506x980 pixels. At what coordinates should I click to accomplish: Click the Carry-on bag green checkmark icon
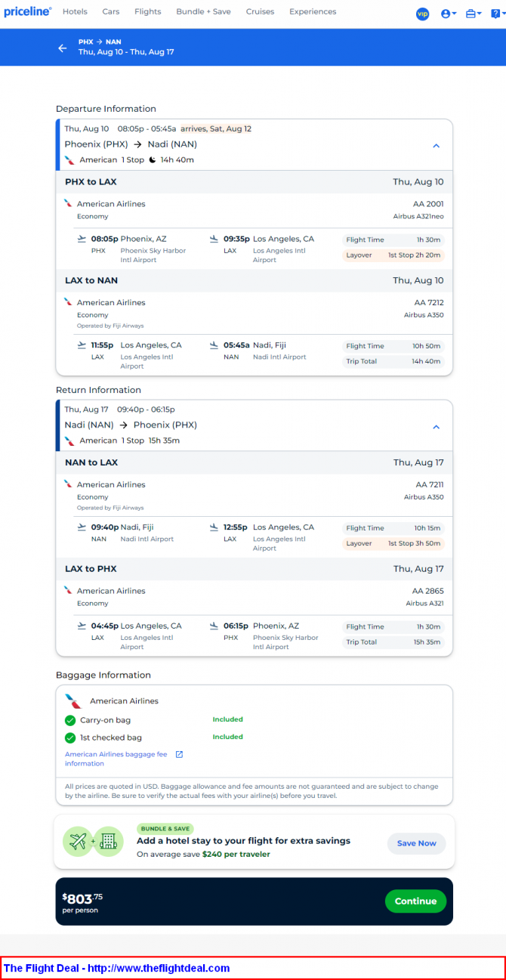70,720
